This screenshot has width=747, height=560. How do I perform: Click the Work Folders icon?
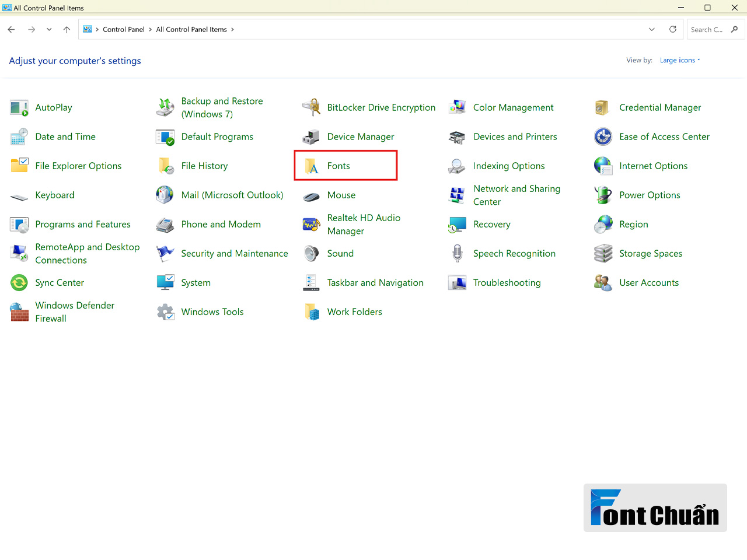(311, 311)
